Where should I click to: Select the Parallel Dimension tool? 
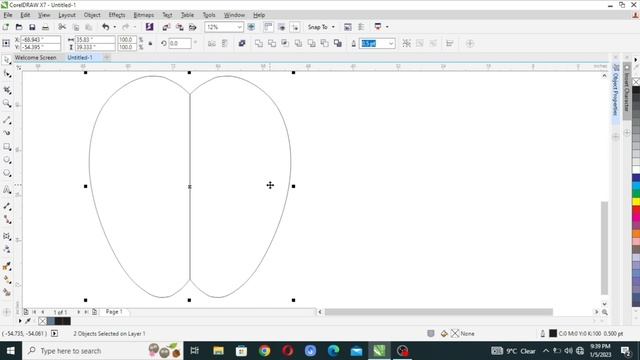coord(7,207)
